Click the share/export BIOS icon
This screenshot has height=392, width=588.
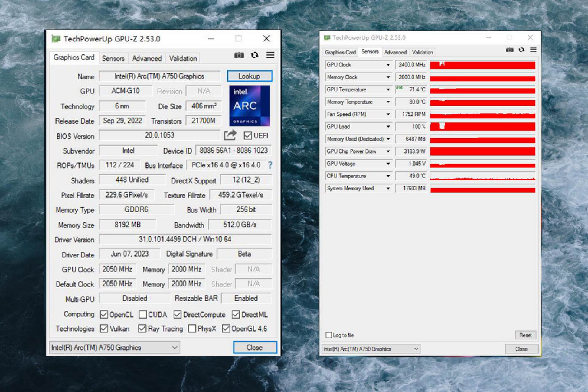(x=230, y=135)
